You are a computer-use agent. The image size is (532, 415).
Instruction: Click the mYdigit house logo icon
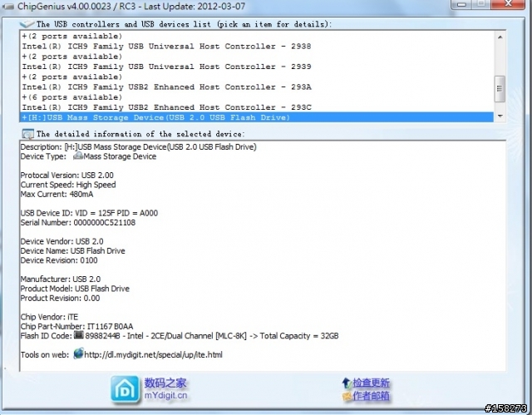[x=125, y=389]
